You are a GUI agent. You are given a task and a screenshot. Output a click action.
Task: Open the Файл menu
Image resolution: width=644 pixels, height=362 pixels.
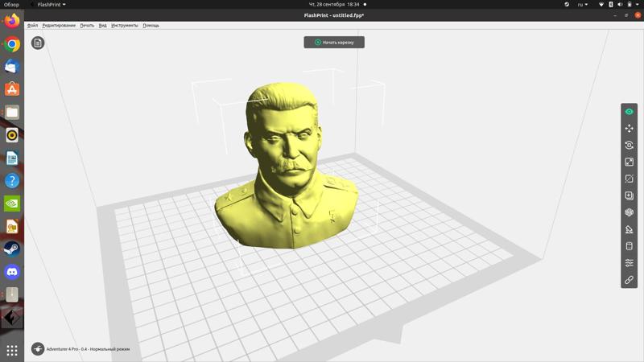(32, 26)
